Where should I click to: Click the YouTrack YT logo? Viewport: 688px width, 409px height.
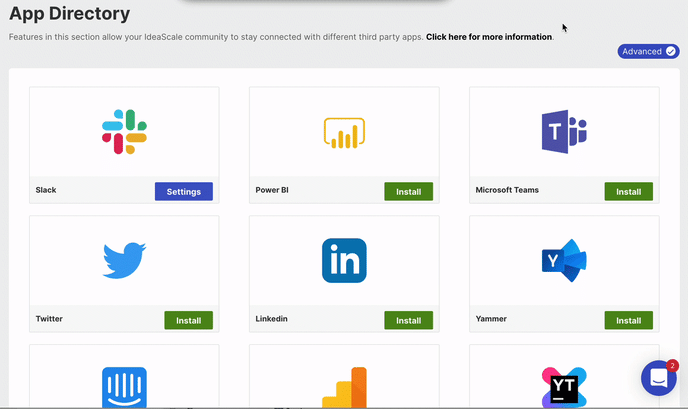point(564,387)
